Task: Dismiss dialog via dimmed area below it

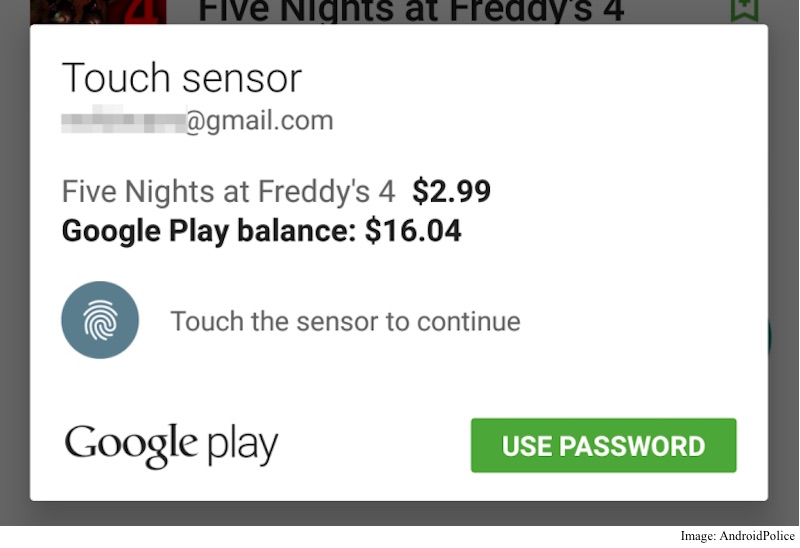Action: 400,513
